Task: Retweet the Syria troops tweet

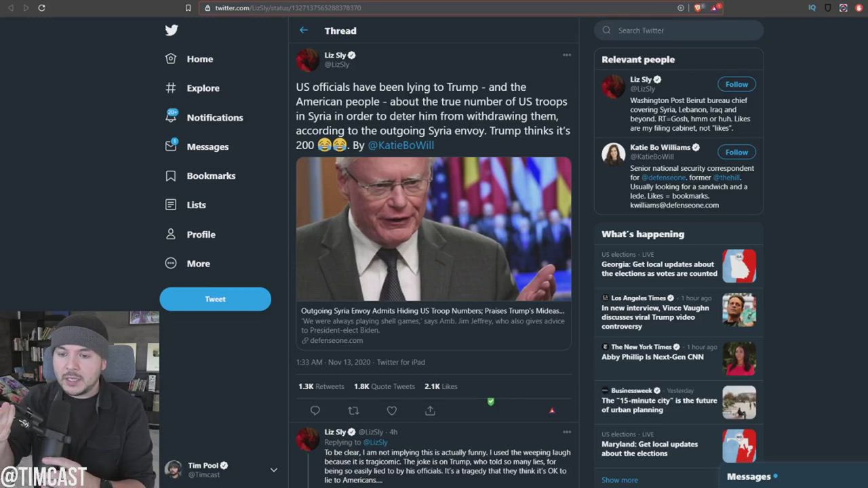Action: 353,411
